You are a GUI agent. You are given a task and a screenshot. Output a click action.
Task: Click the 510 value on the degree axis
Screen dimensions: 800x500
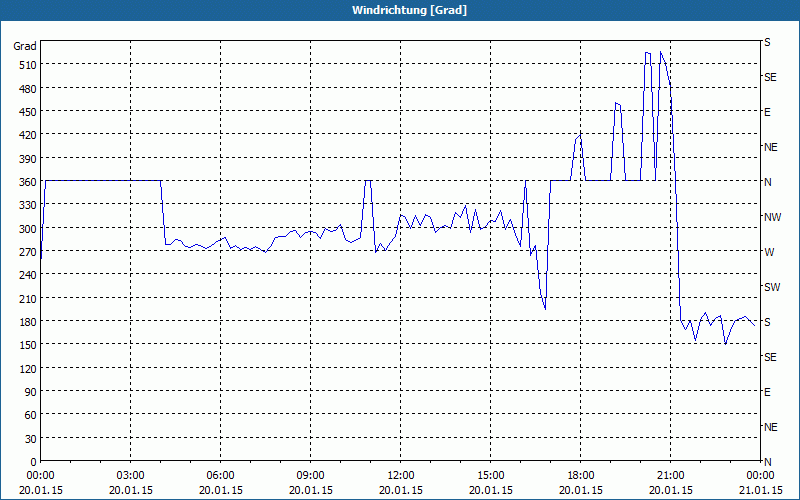coord(29,65)
